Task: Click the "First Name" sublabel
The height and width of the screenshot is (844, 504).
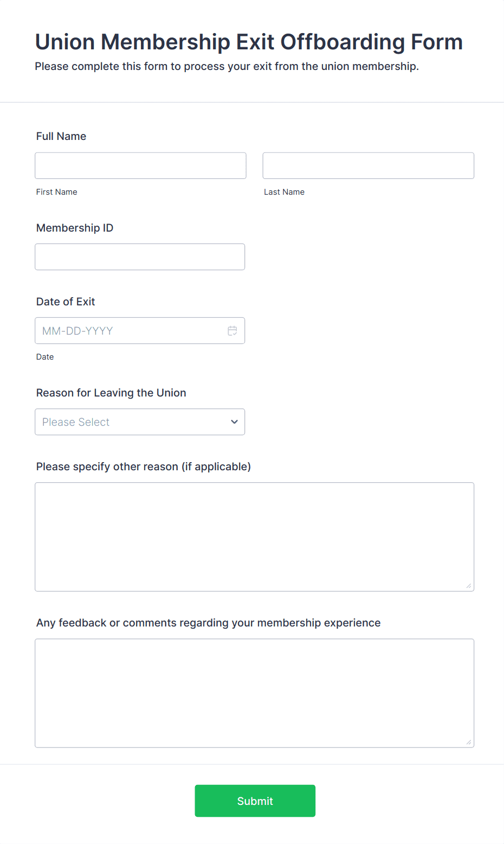Action: click(x=57, y=192)
